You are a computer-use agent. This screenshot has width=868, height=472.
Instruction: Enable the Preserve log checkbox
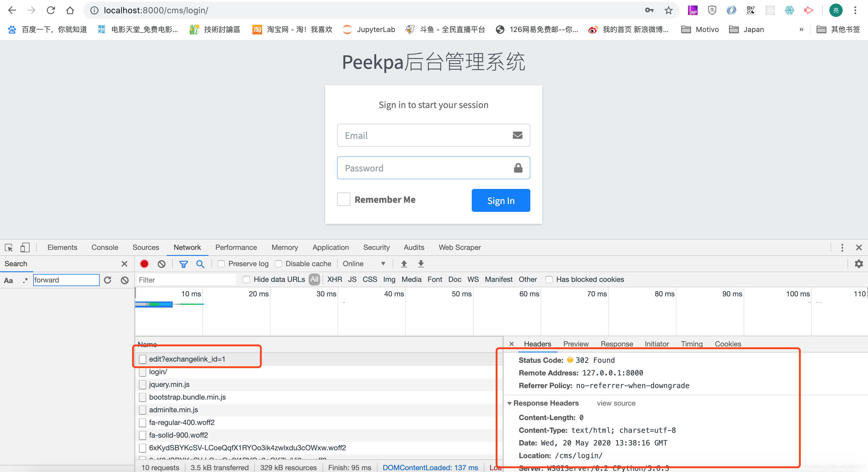(221, 263)
